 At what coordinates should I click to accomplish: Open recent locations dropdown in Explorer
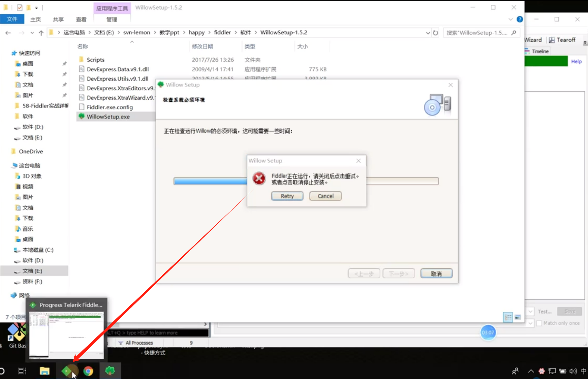coord(32,33)
